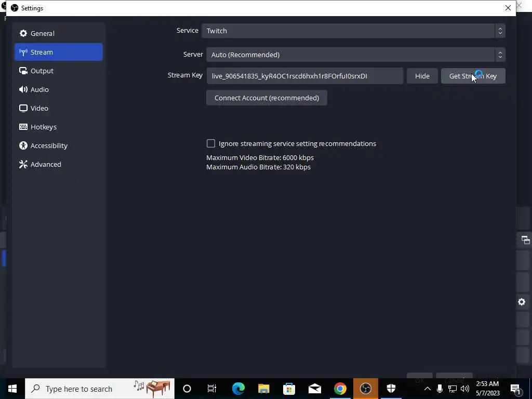Click the Maximum Audio Bitrate text
The image size is (532, 399).
coord(258,167)
